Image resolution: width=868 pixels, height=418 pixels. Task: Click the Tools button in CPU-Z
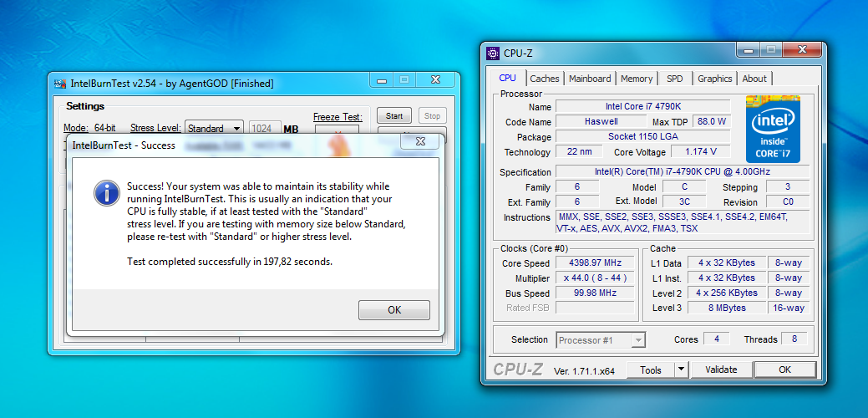coord(651,370)
